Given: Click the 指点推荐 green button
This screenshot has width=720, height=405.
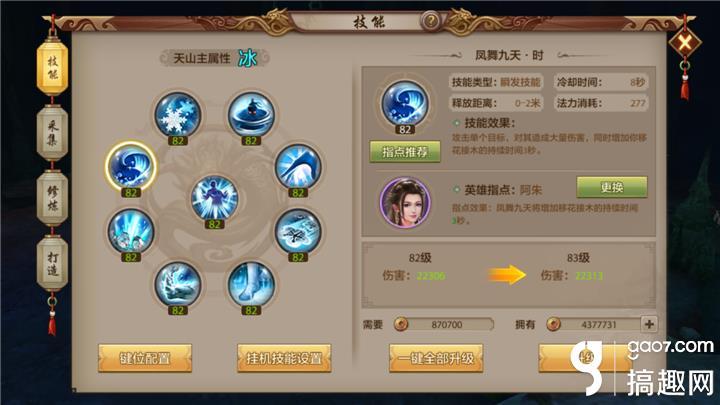Looking at the screenshot, I should 405,152.
